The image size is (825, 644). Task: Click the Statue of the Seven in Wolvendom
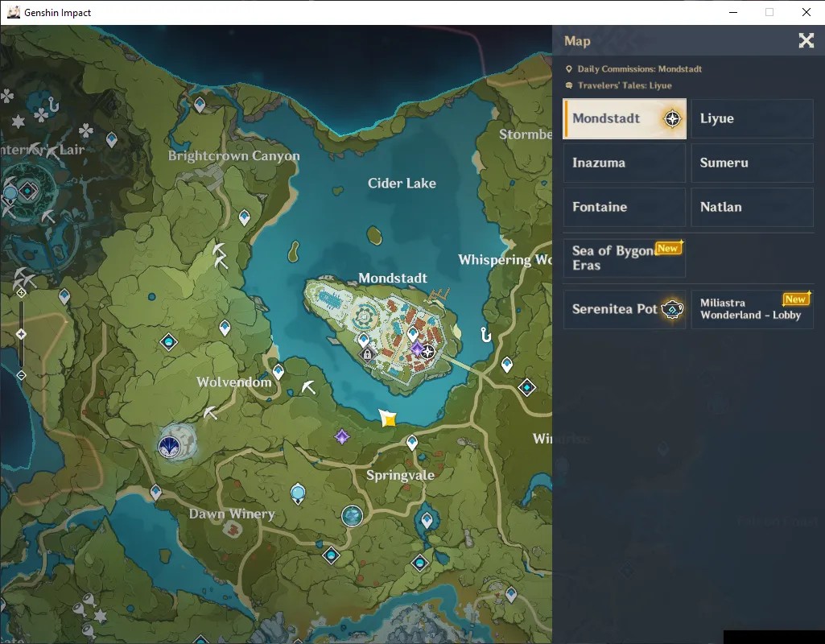pyautogui.click(x=170, y=447)
